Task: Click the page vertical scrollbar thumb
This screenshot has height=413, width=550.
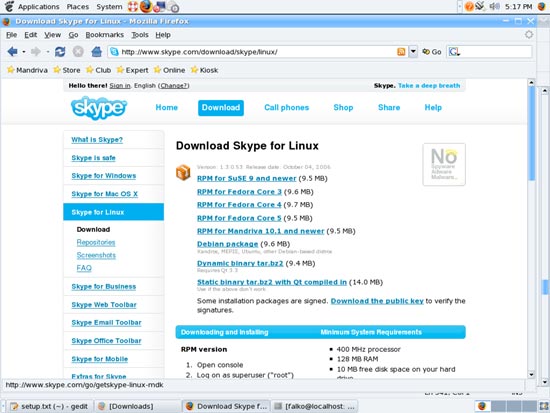Action: 531,133
